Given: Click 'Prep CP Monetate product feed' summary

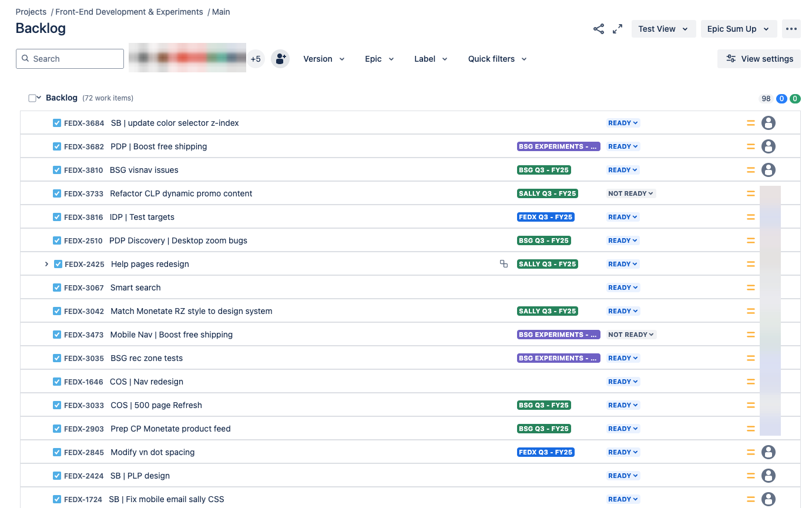Looking at the screenshot, I should tap(170, 429).
